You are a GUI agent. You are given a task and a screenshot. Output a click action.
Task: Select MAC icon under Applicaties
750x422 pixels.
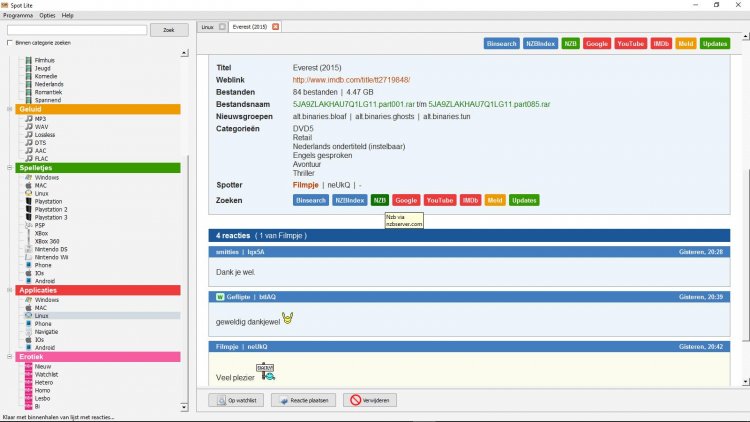point(29,308)
